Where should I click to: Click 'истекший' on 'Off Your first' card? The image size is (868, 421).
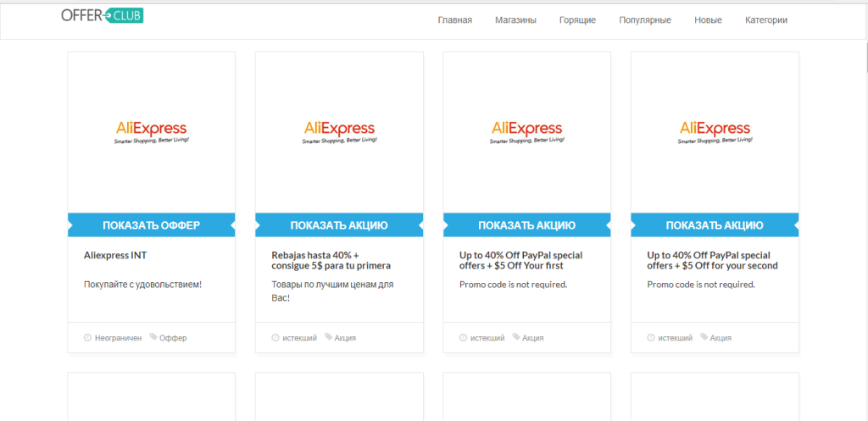pos(487,337)
